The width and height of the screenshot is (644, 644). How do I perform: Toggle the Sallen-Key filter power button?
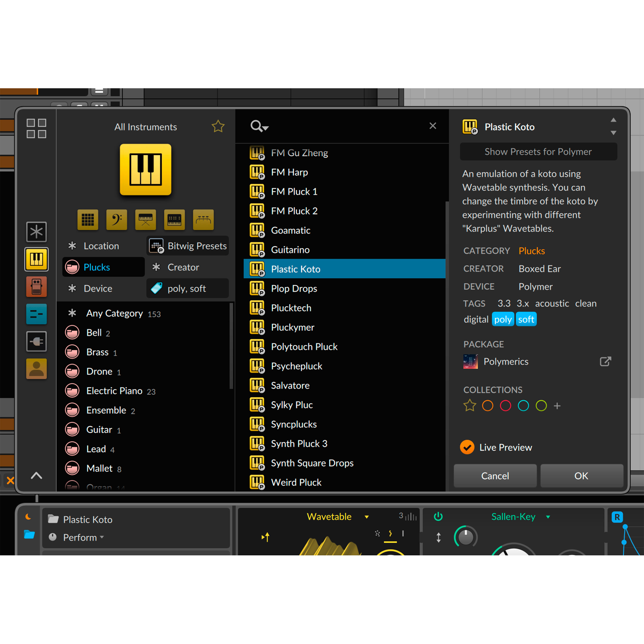[438, 517]
